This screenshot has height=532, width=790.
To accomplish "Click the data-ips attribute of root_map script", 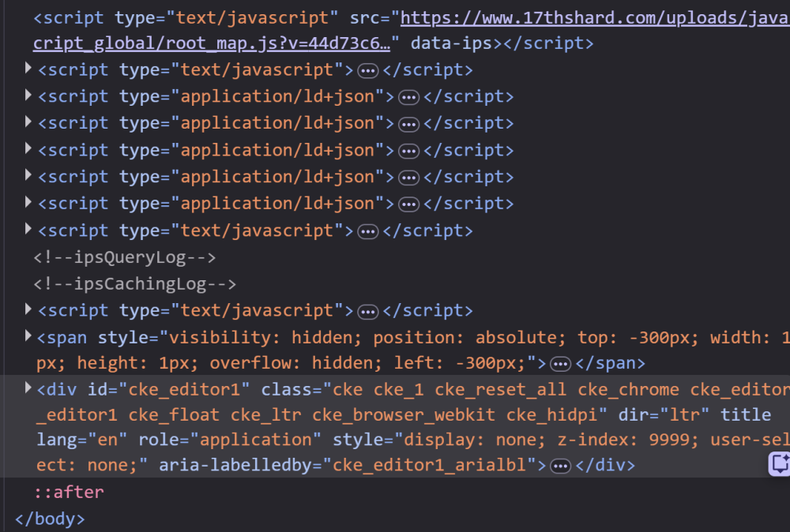I will tap(451, 43).
